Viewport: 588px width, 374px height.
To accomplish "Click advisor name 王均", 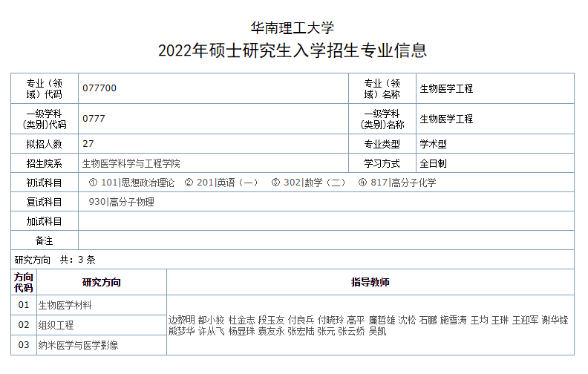I will [480, 320].
